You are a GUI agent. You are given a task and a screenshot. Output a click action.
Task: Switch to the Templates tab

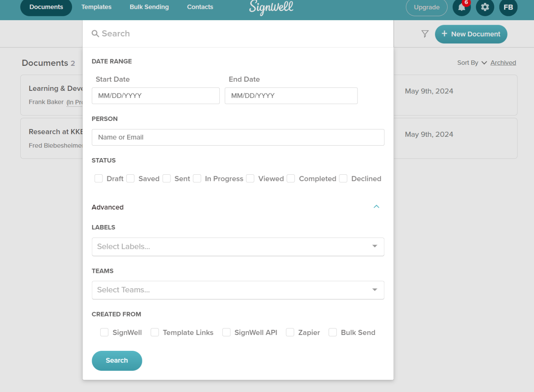[x=96, y=7]
